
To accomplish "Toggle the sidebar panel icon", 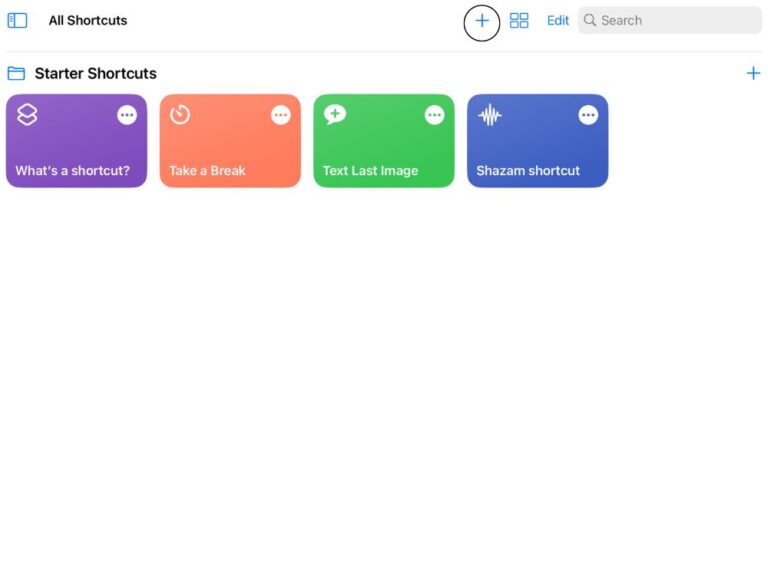I will tap(17, 21).
